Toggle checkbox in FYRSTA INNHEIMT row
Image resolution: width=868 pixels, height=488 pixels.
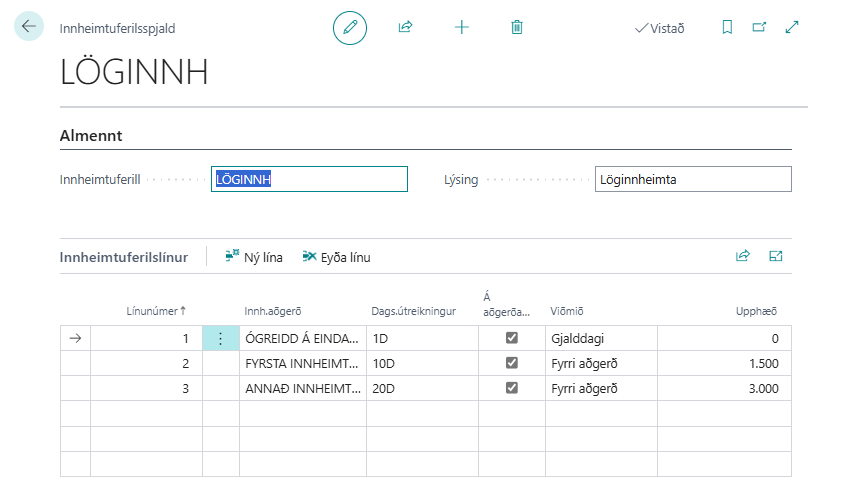point(512,363)
